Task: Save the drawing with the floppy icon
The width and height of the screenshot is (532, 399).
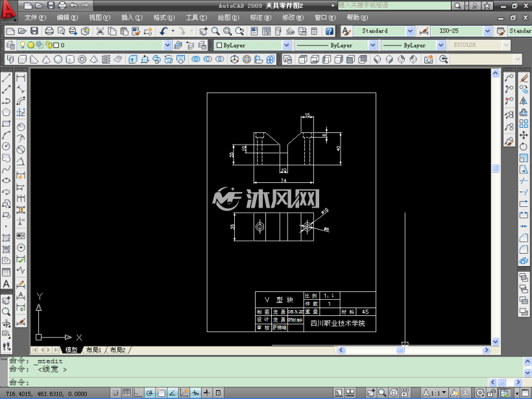Action: pos(34,31)
